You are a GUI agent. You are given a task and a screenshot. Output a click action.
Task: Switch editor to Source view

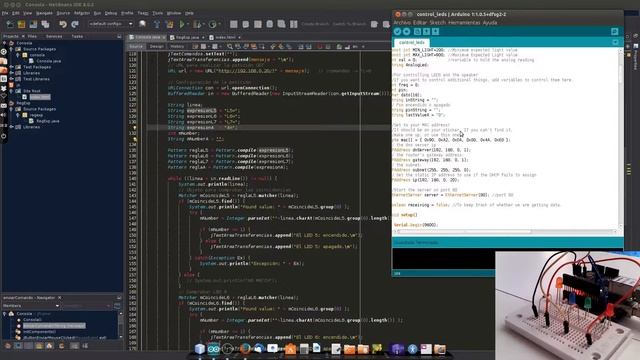click(x=136, y=47)
